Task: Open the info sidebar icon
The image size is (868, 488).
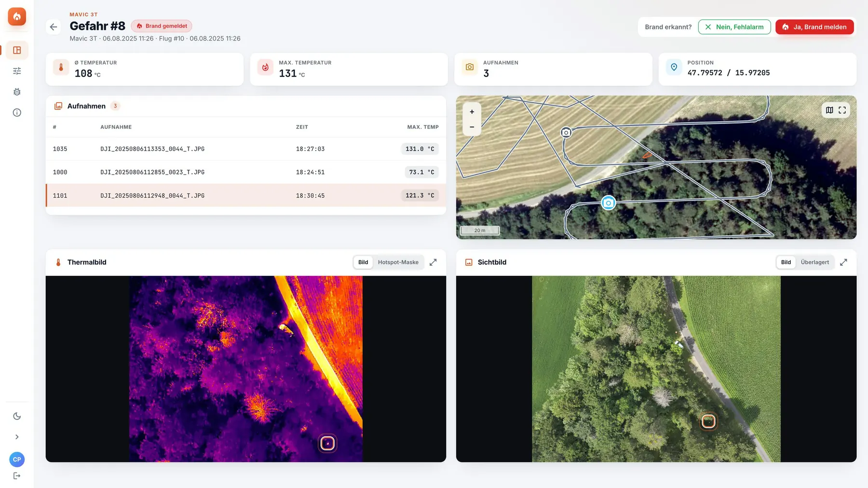Action: [x=17, y=112]
